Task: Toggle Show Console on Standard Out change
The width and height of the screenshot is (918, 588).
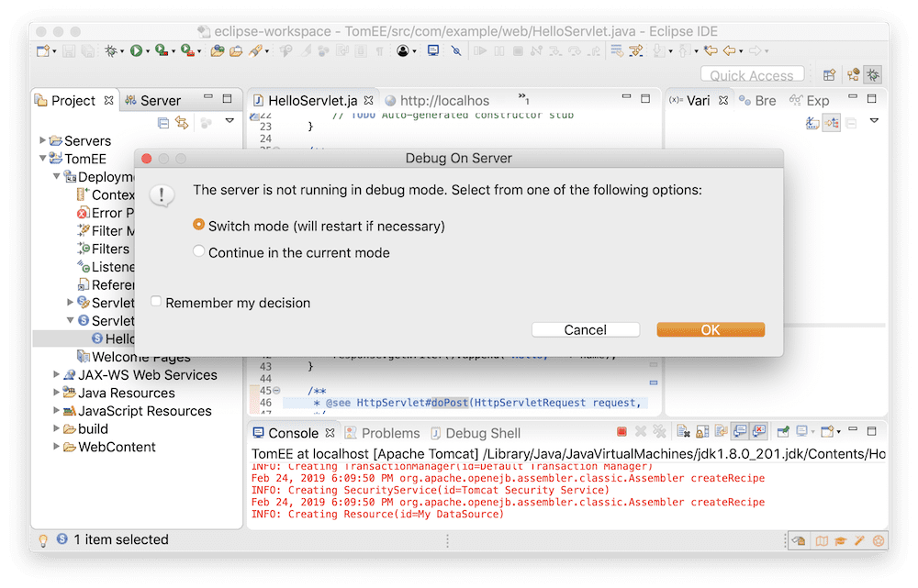Action: [x=740, y=432]
